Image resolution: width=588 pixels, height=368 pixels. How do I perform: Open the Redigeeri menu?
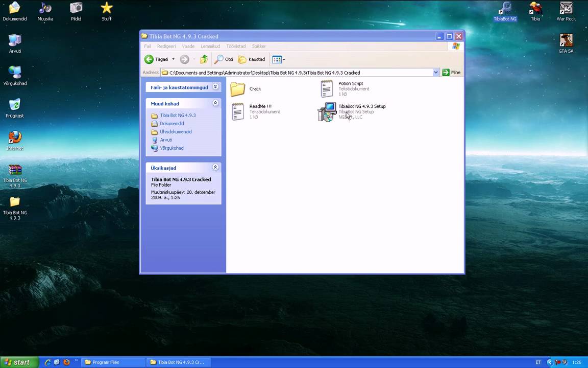(x=166, y=46)
